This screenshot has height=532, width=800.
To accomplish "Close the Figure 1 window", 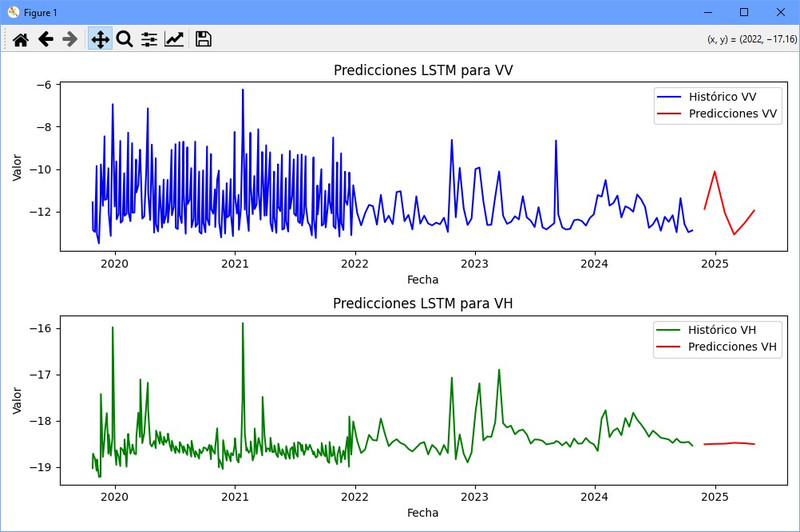I will 781,12.
